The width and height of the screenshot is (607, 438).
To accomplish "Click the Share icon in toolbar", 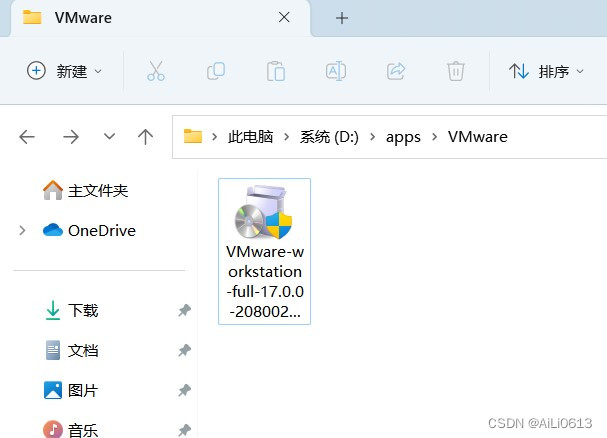I will 396,71.
